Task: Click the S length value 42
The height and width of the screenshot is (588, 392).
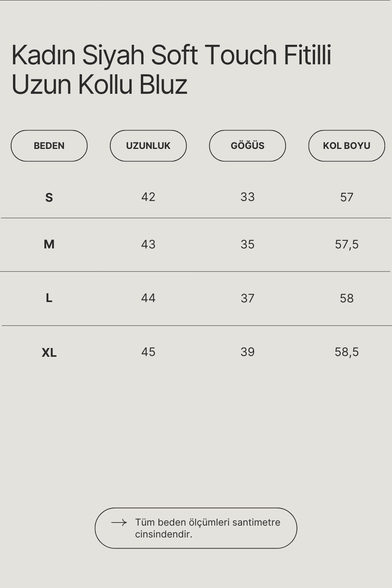Action: pos(148,197)
